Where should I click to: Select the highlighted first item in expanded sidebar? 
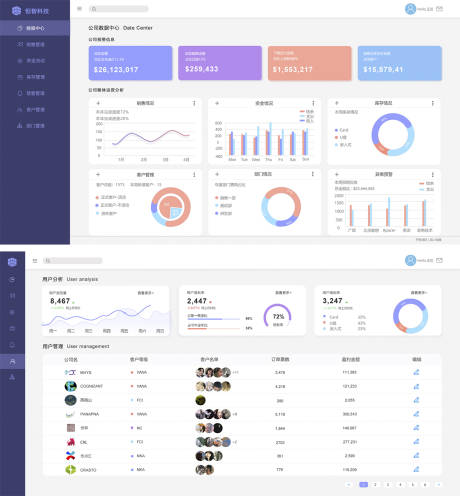click(x=35, y=28)
